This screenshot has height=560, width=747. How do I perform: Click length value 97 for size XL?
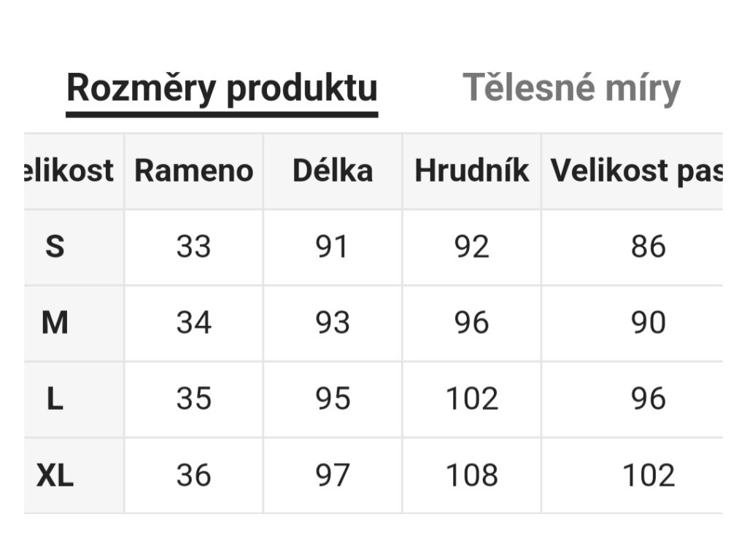[333, 475]
